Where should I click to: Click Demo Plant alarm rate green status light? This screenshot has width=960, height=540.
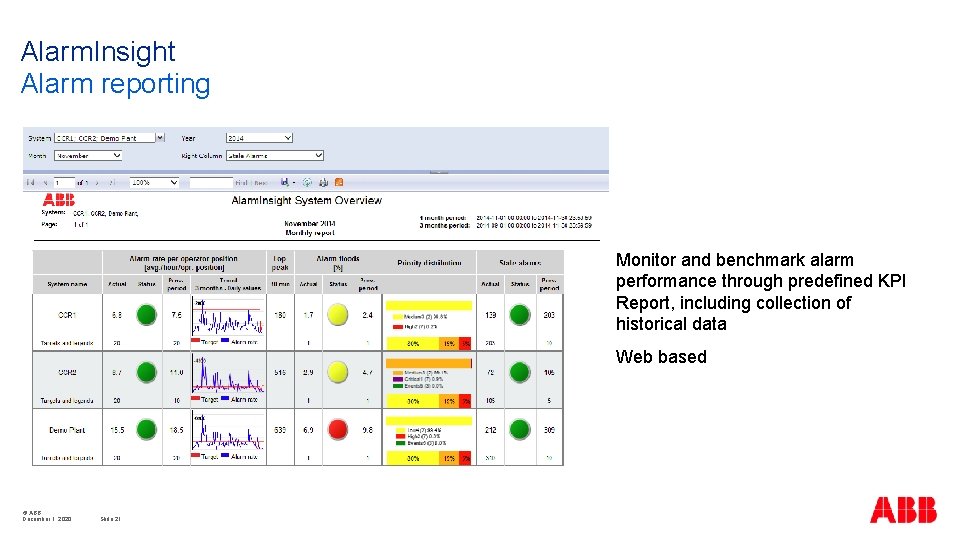[x=146, y=429]
